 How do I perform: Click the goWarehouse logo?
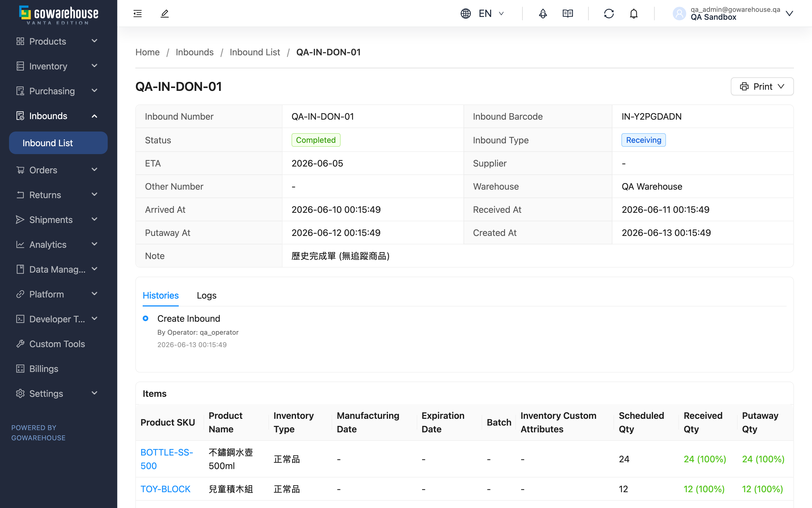(59, 15)
